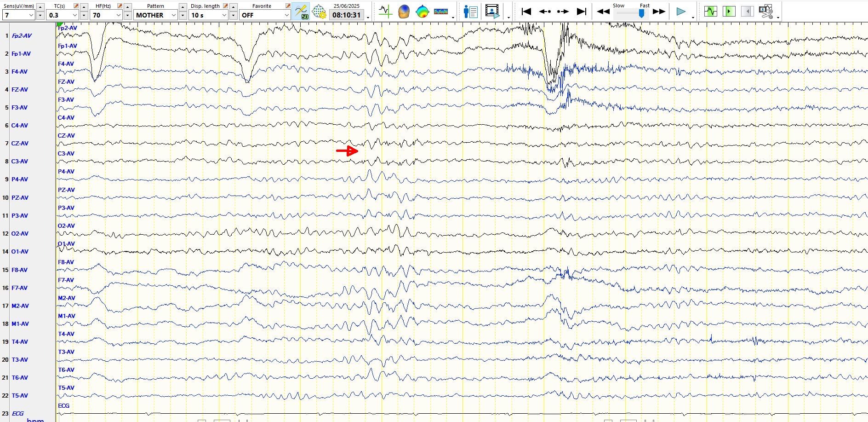Expand the arrow beside the play button
Image resolution: width=868 pixels, height=422 pixels.
[x=693, y=17]
